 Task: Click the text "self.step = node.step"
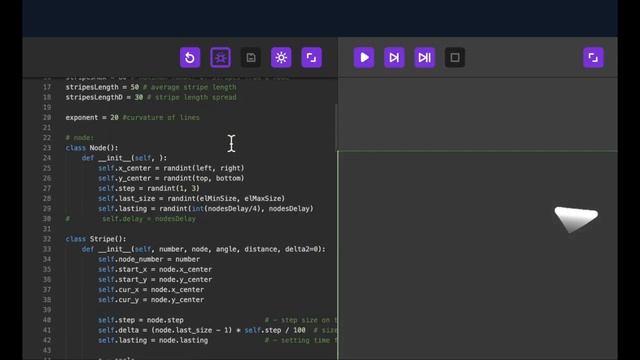141,320
